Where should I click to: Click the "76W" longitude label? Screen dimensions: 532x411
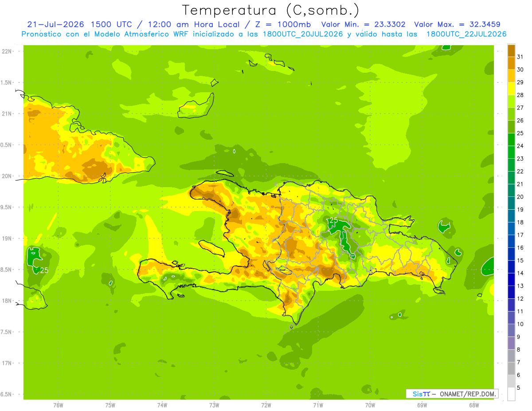(58, 405)
